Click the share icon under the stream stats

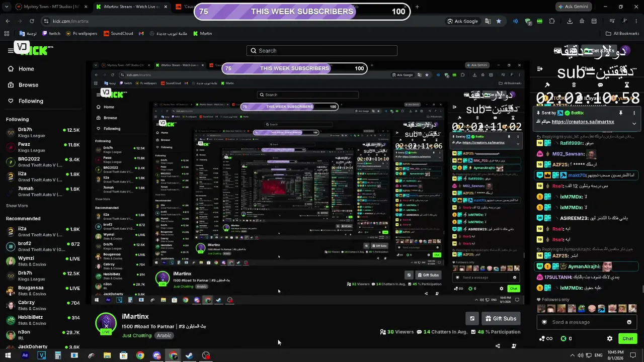[498, 346]
